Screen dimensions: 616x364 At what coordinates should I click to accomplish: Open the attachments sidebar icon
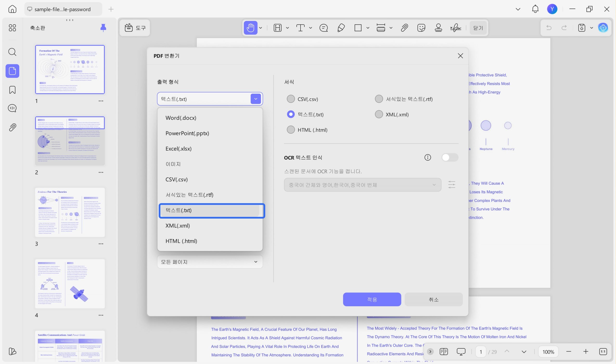(12, 127)
